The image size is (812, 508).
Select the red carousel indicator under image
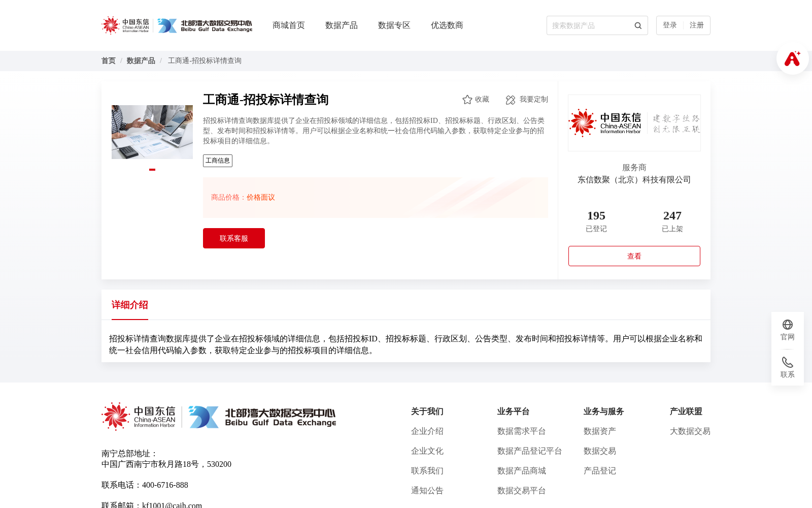[x=152, y=170]
